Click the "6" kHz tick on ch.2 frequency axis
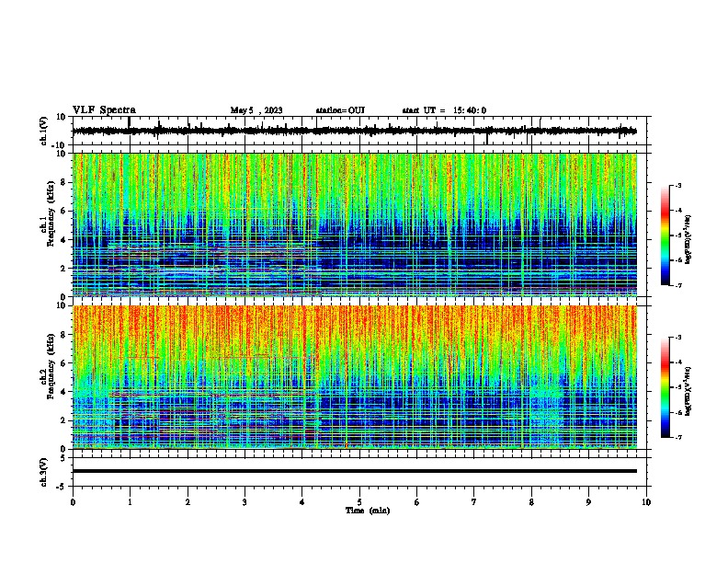 [64, 362]
